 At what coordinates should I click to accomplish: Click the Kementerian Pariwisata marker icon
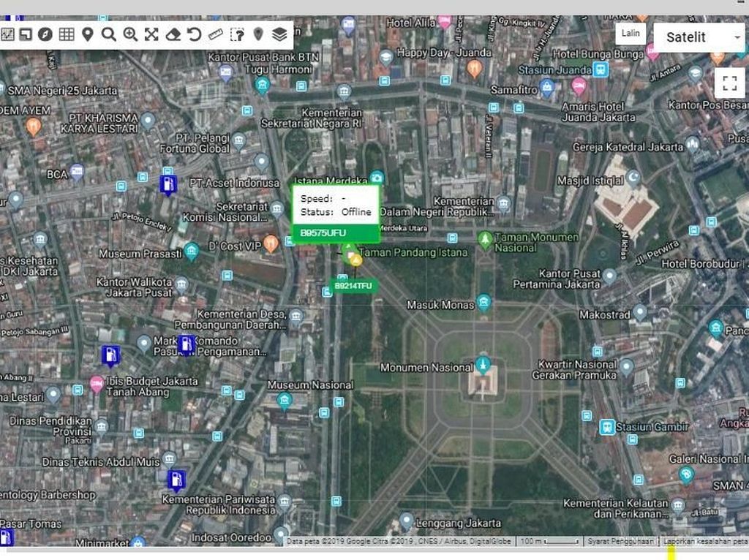285,502
